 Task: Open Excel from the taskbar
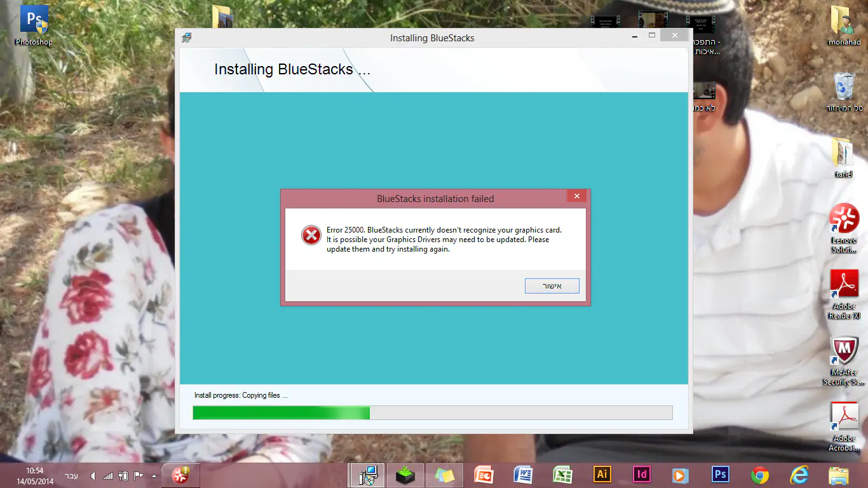coord(562,475)
